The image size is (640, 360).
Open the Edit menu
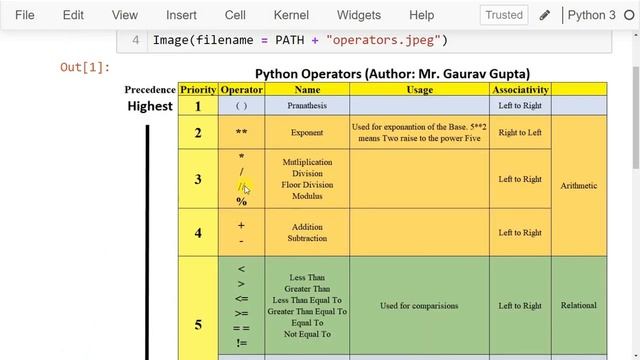coord(73,15)
